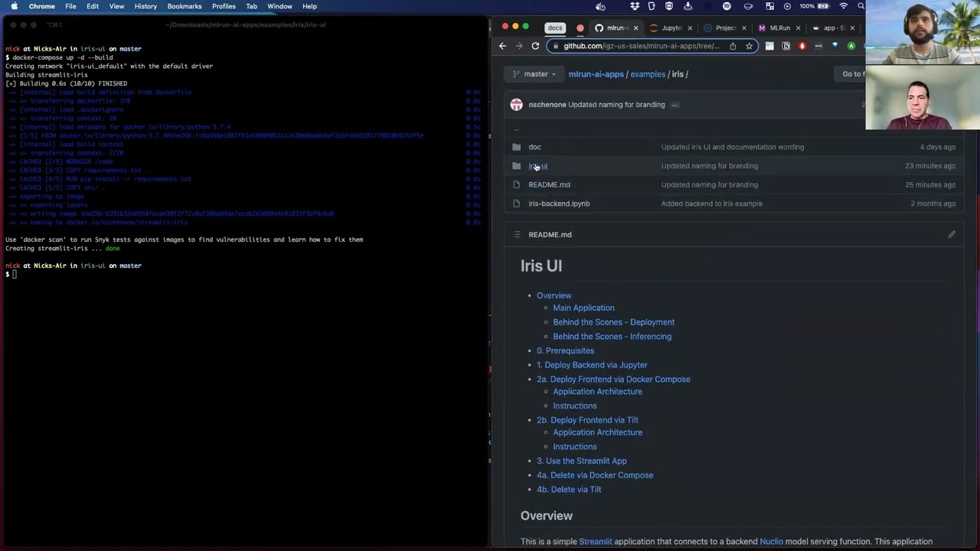Open nschenone avatar image
The width and height of the screenshot is (980, 551).
tap(517, 105)
